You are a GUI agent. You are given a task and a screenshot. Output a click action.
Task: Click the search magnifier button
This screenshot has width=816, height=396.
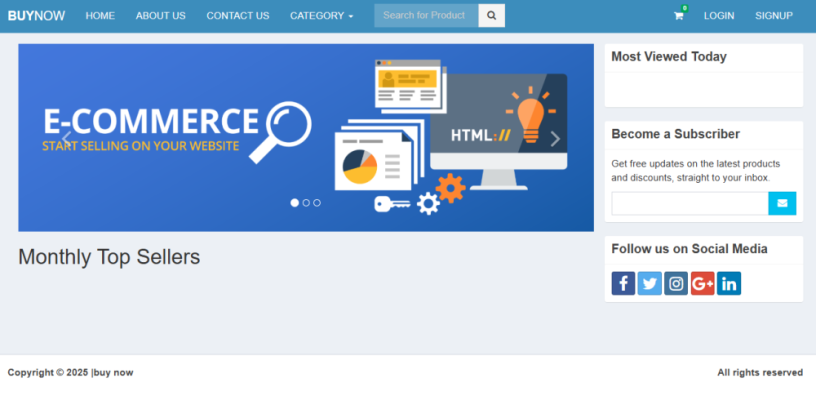[x=491, y=16]
